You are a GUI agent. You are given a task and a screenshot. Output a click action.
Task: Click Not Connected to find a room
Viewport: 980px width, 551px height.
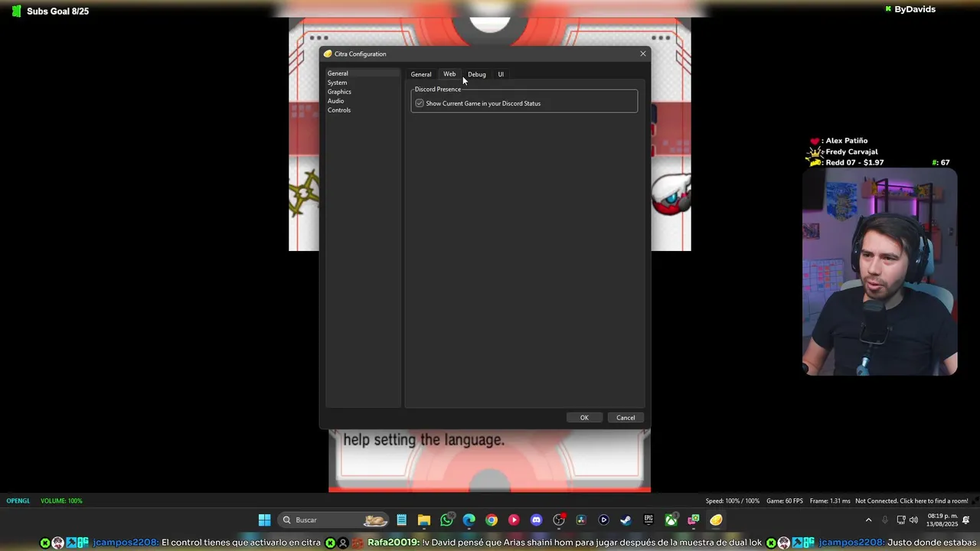click(x=912, y=500)
